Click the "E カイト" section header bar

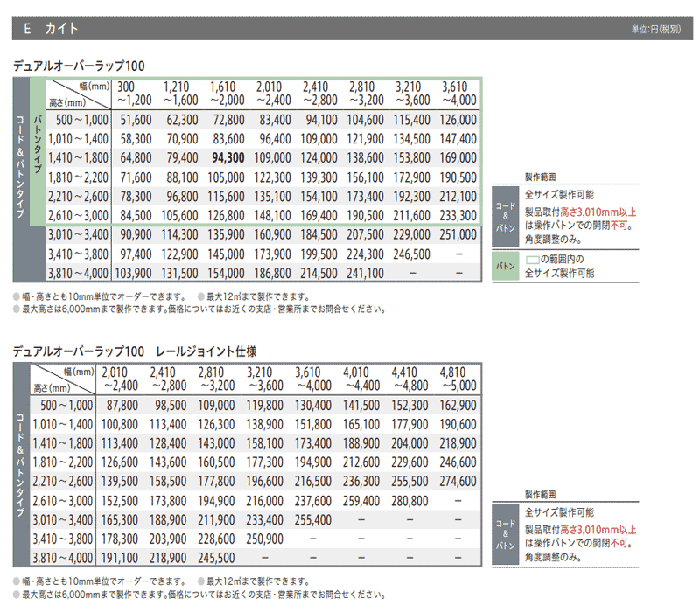(350, 29)
